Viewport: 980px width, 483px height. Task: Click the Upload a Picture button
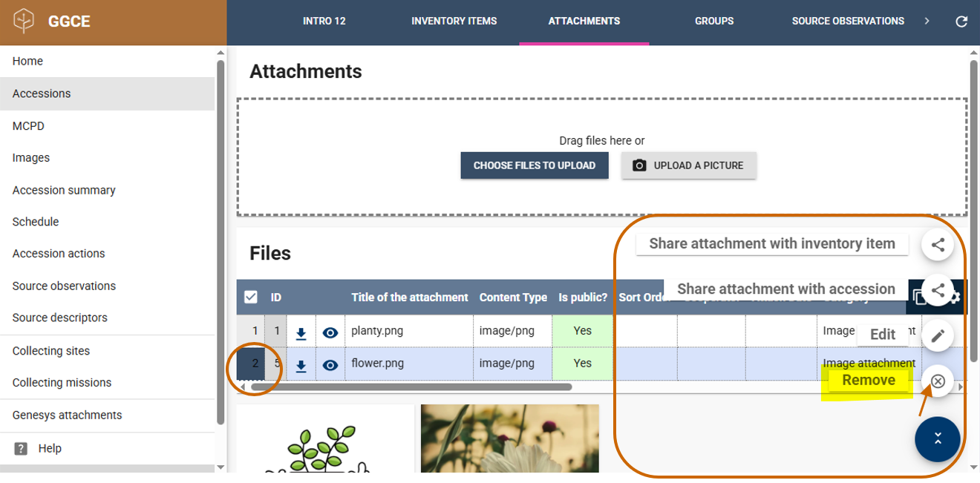coord(688,165)
